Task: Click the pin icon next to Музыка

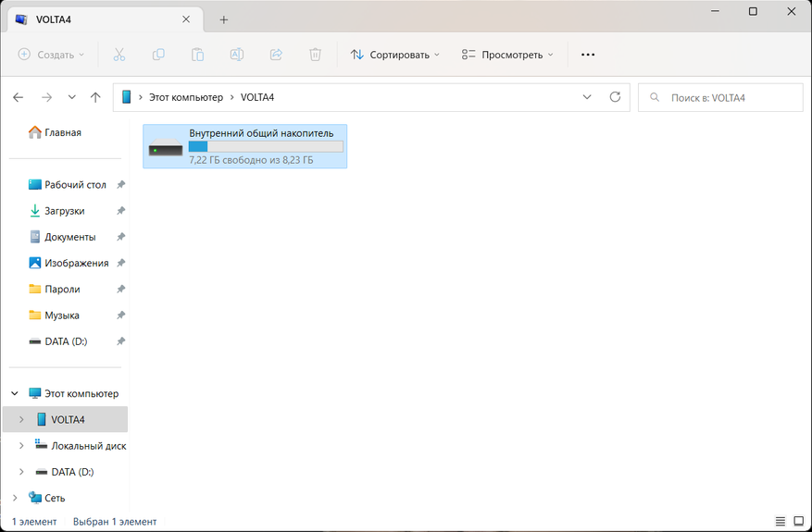Action: point(120,315)
